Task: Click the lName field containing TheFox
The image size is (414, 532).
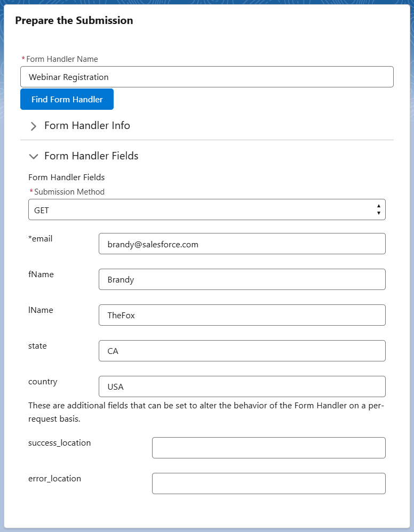Action: (242, 315)
